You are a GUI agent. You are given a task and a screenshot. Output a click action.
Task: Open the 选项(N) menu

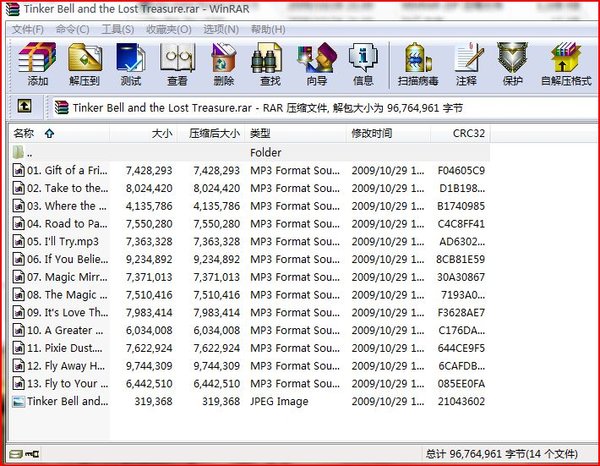pos(221,29)
